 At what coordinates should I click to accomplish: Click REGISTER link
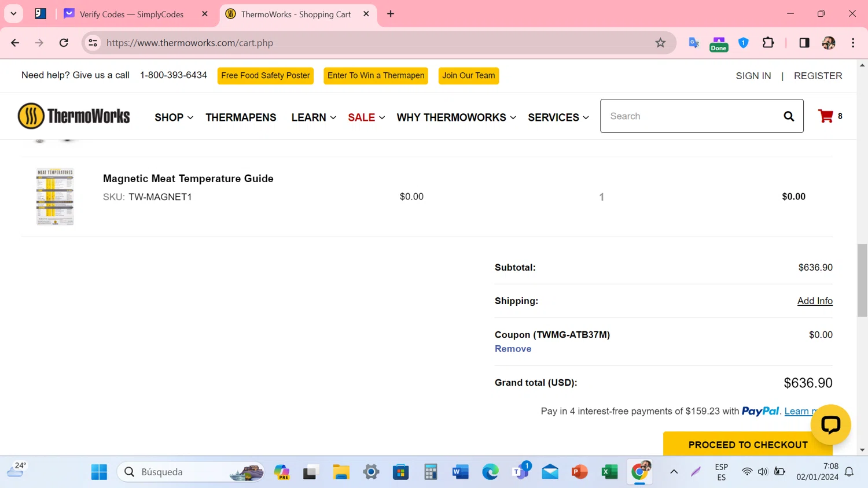pos(818,76)
